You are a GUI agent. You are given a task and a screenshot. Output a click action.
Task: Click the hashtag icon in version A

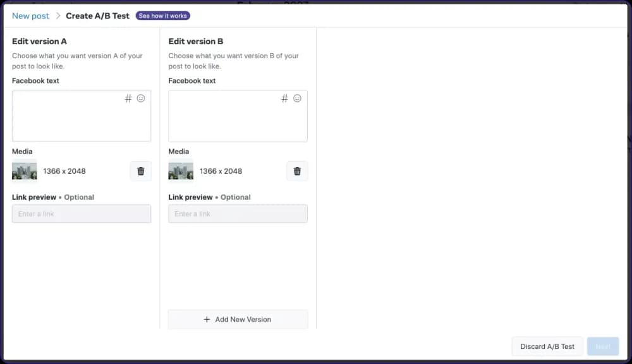[128, 99]
